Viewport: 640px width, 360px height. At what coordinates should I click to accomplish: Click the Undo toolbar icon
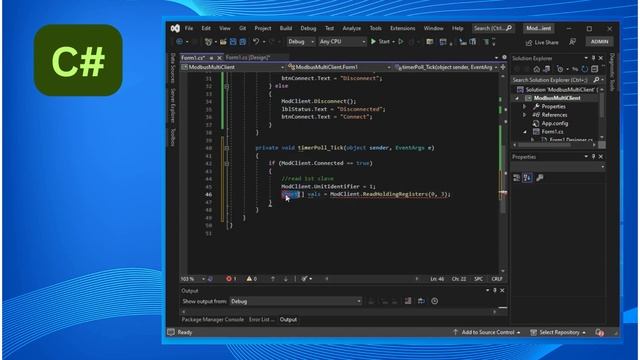256,42
